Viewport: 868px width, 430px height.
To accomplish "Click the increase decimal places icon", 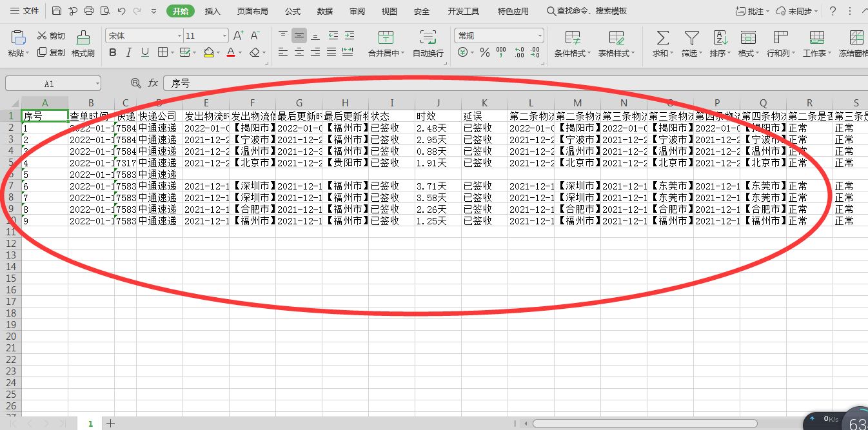I will click(519, 53).
